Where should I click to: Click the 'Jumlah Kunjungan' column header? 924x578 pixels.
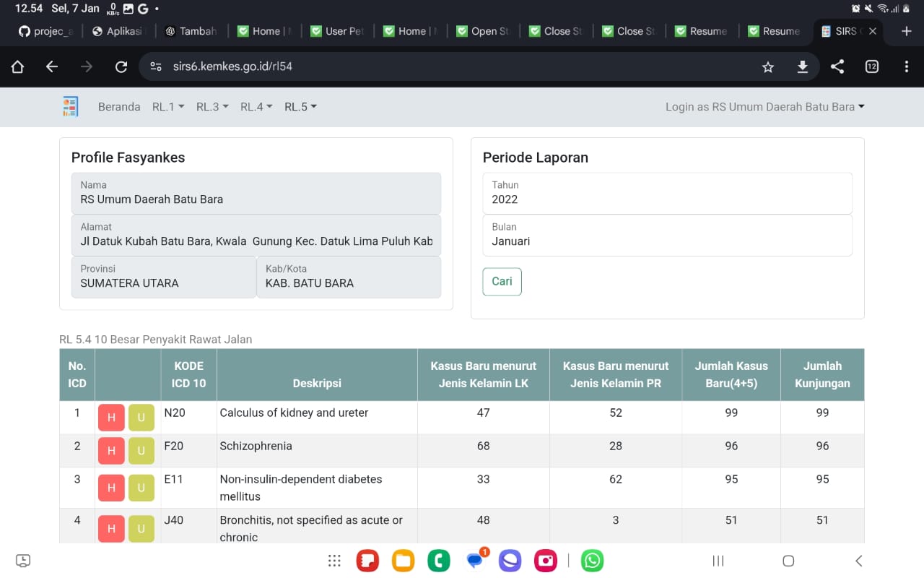(822, 375)
